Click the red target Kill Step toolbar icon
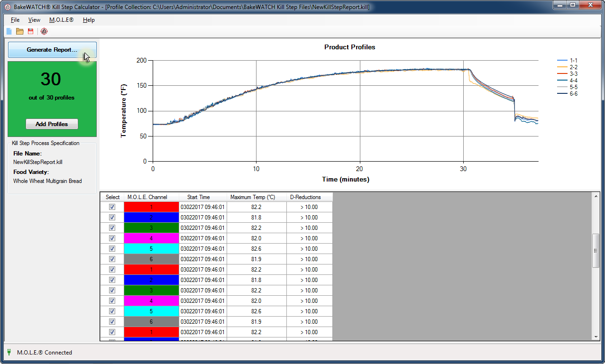 44,31
